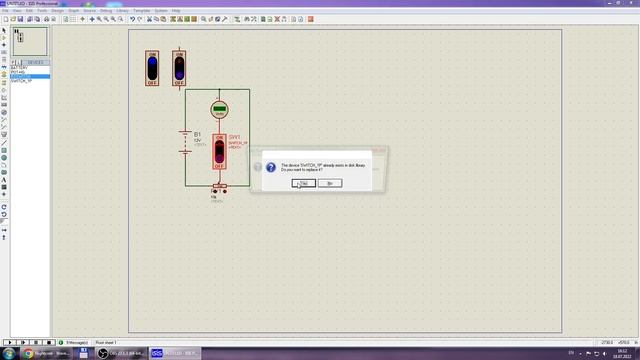Click the X-Mirror horizontal flip icon
640x360 pixels.
pos(4,230)
